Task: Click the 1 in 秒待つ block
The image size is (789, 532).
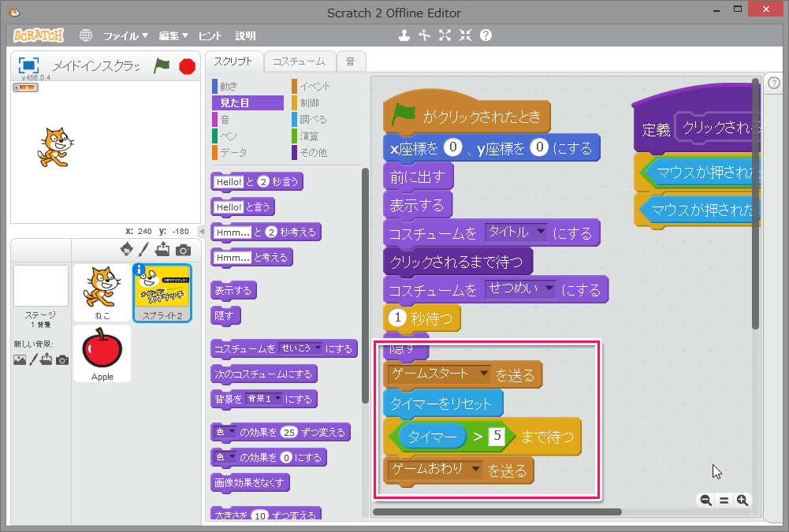Action: [397, 318]
